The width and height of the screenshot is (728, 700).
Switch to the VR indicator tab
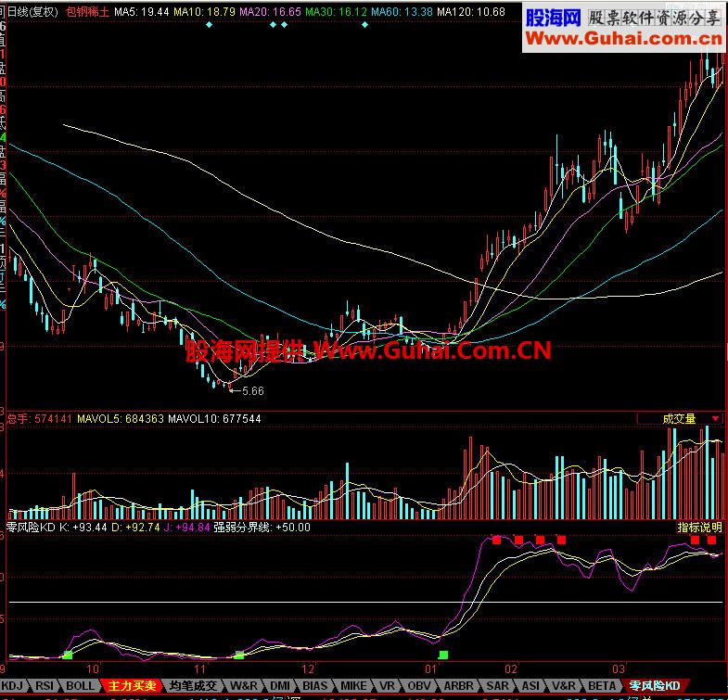(x=387, y=685)
